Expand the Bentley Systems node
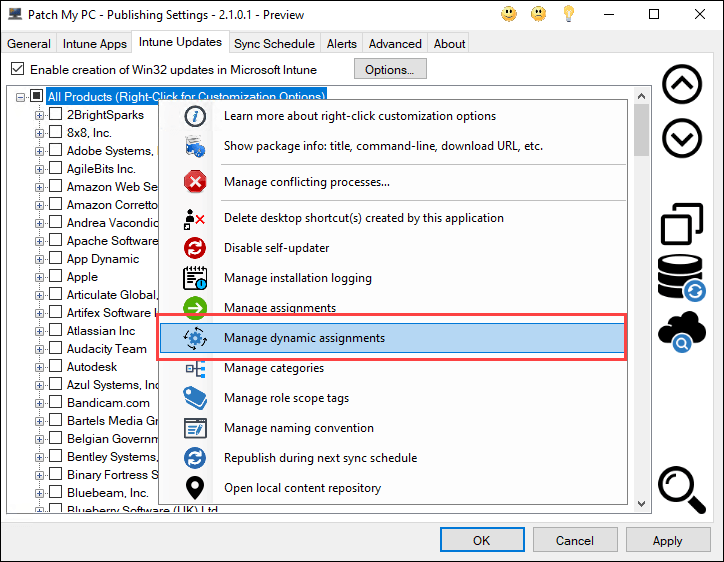Viewport: 724px width, 562px height. point(39,458)
